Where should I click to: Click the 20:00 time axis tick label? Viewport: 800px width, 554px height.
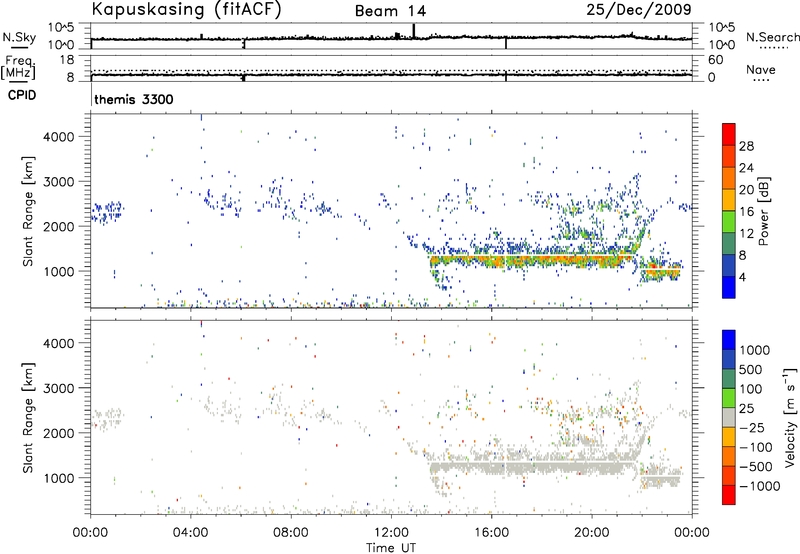coord(592,533)
